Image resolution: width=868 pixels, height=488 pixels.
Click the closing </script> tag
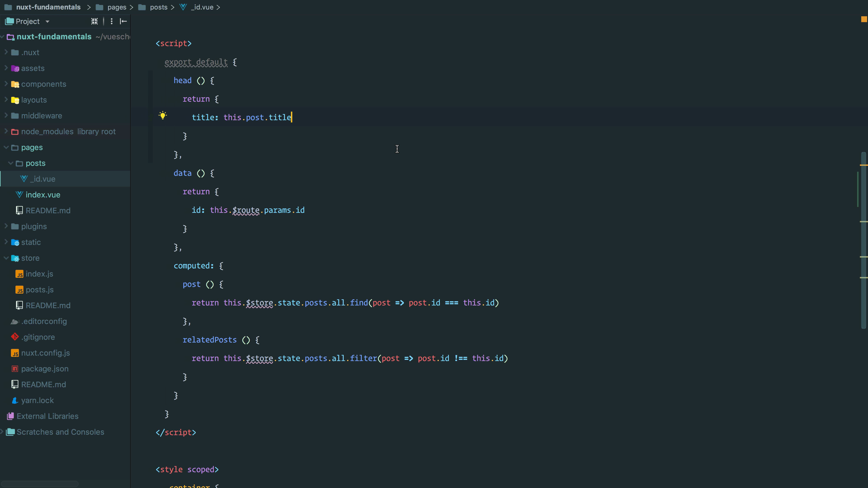click(x=176, y=432)
